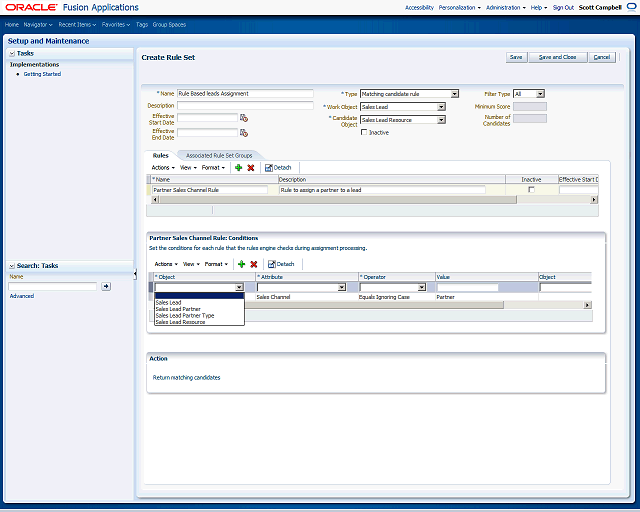Go to Home
Screen dimensions: 640x512
pos(11,24)
